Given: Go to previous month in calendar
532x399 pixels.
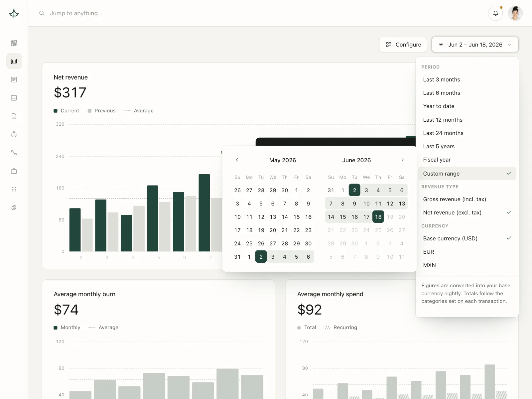Looking at the screenshot, I should click(x=237, y=160).
